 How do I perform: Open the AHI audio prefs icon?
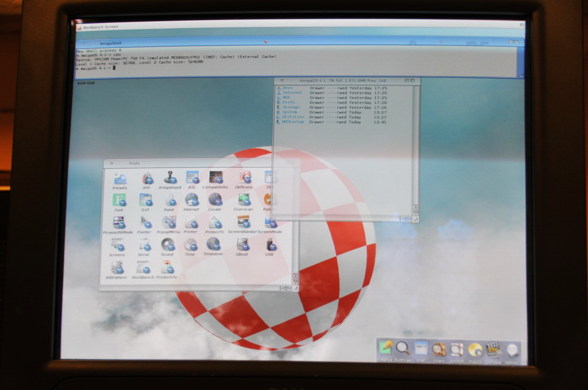click(x=146, y=181)
